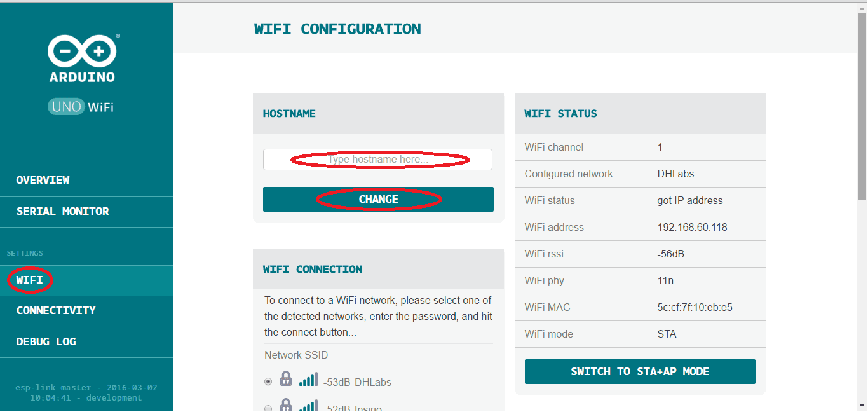Screen dimensions: 868x412
Task: Select the DHLabs network radio button
Action: click(x=268, y=381)
